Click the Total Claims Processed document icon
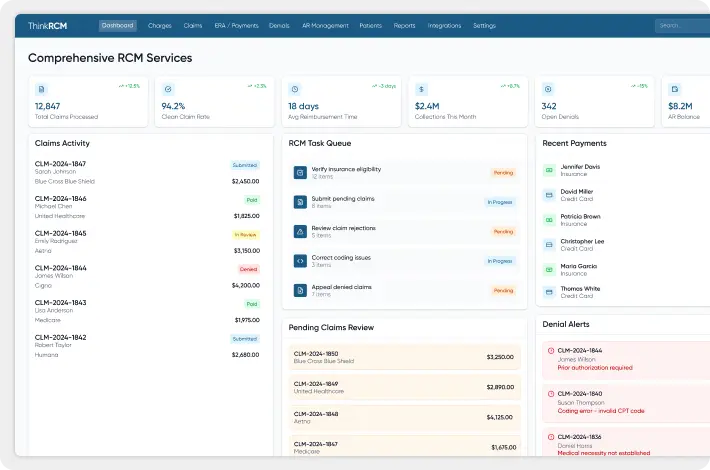This screenshot has height=470, width=710. (x=41, y=89)
